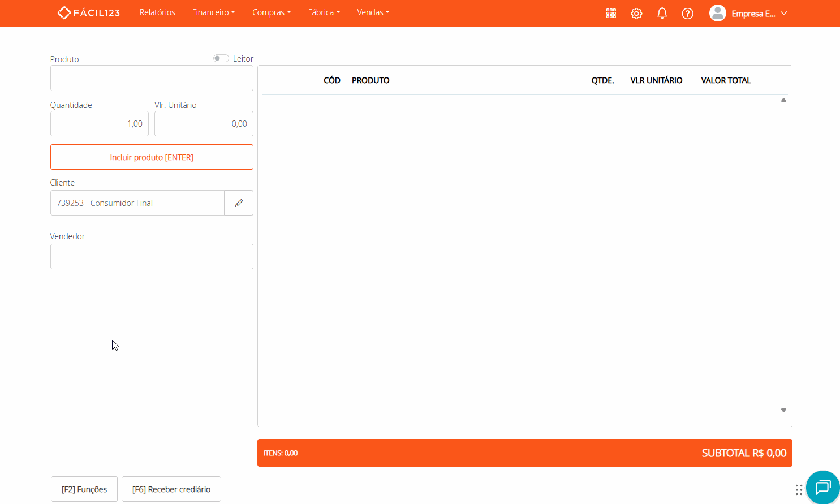Open the notifications bell
Image resolution: width=840 pixels, height=504 pixels.
pos(662,14)
